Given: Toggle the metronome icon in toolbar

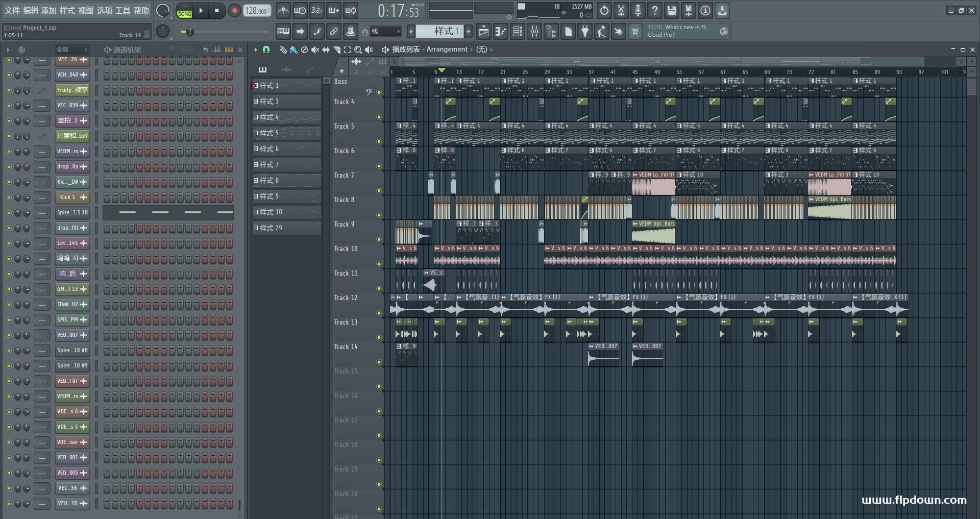Looking at the screenshot, I should click(x=283, y=10).
